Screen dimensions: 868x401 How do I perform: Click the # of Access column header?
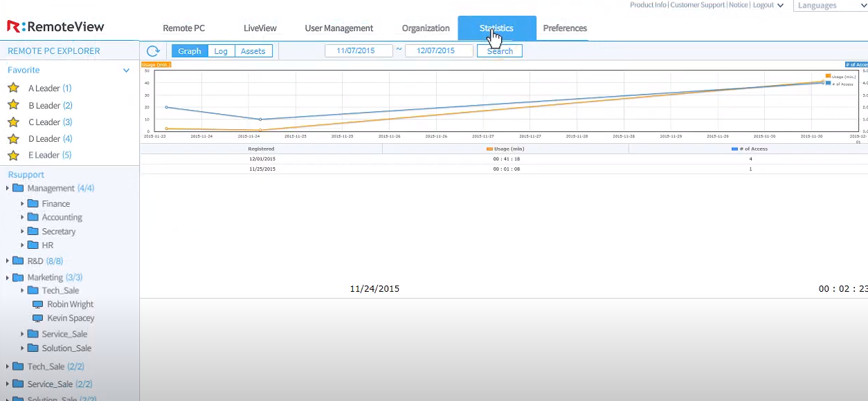coord(750,149)
